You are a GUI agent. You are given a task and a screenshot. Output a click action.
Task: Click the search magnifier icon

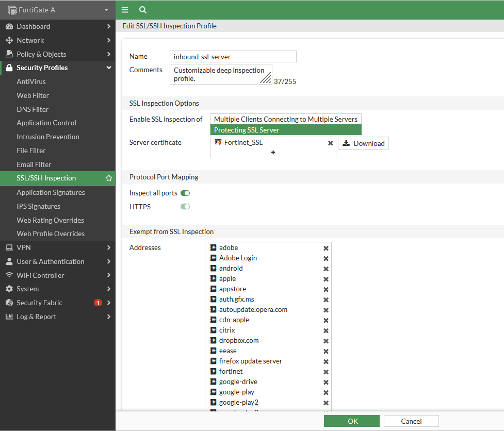(x=143, y=10)
